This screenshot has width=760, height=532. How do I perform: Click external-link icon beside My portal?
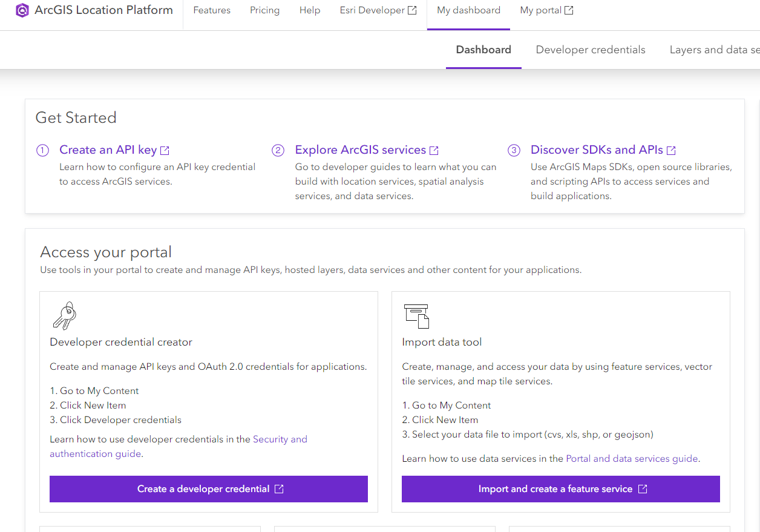(x=569, y=10)
